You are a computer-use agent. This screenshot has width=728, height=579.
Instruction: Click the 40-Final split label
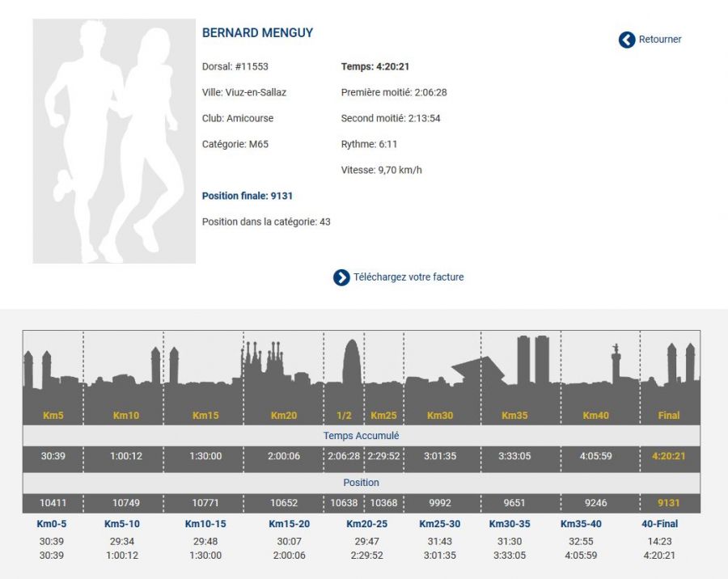[x=659, y=524]
